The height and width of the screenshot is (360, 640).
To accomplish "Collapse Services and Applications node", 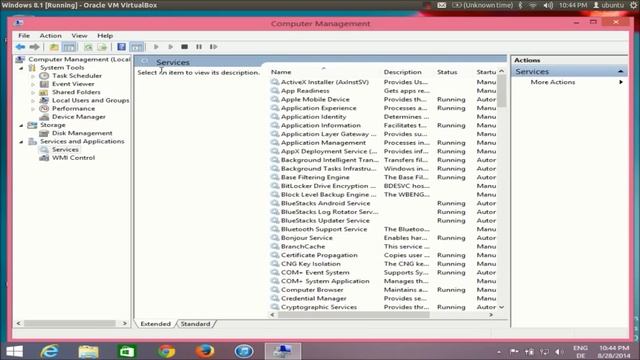I will coord(21,142).
